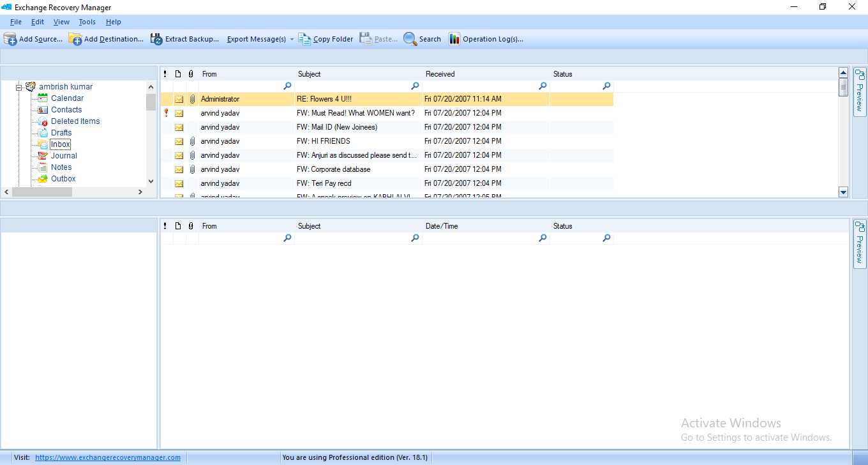Image resolution: width=868 pixels, height=465 pixels.
Task: Click the Contacts folder icon
Action: (43, 109)
